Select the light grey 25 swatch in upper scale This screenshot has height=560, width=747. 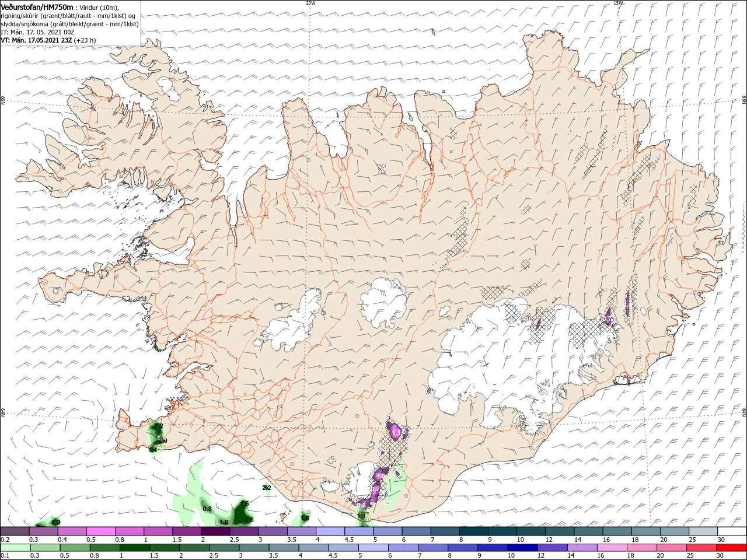(703, 531)
